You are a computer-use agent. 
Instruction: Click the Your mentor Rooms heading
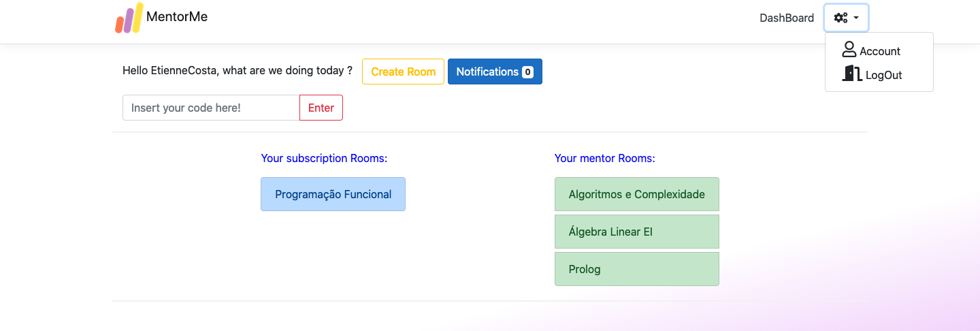[x=605, y=158]
